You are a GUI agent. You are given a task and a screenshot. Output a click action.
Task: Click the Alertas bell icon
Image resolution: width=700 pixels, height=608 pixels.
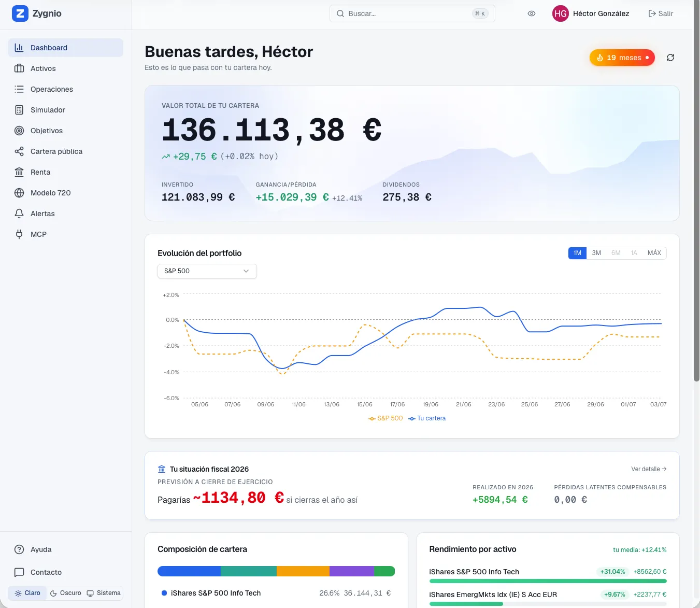[19, 214]
